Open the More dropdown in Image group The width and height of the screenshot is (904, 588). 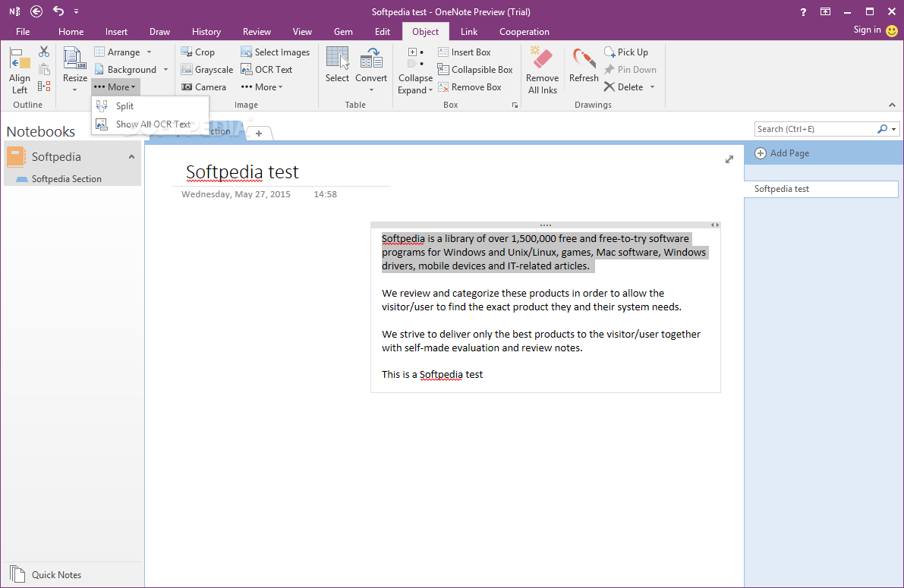tap(262, 87)
